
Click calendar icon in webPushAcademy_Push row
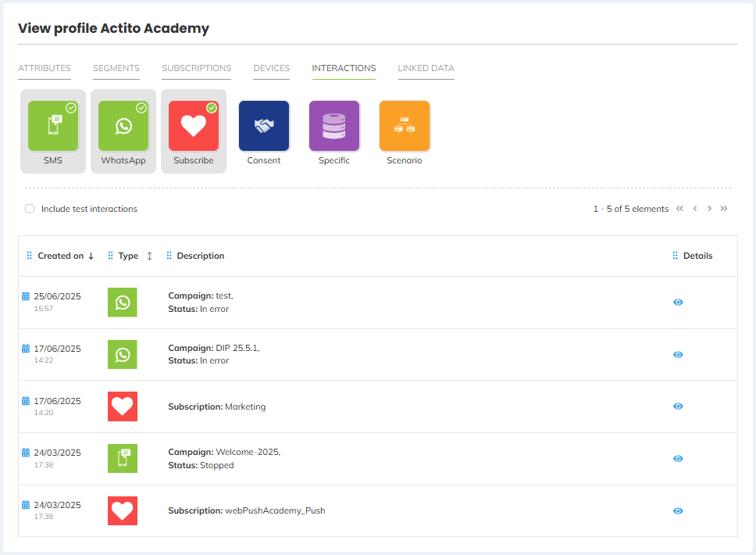click(x=26, y=505)
